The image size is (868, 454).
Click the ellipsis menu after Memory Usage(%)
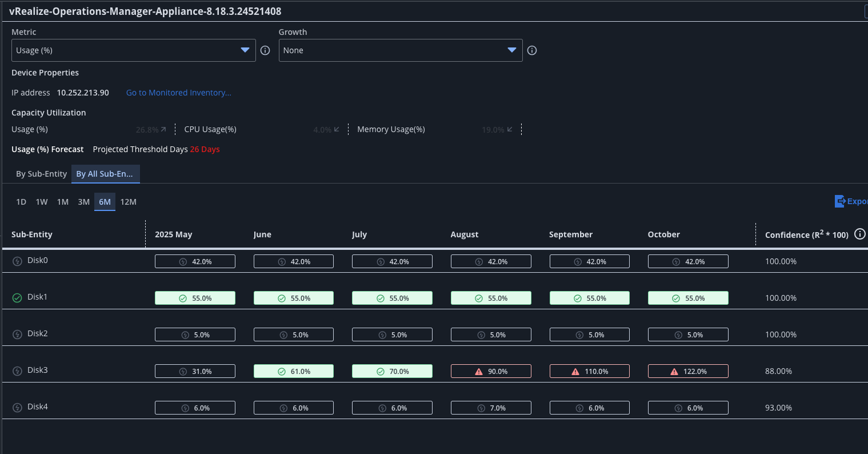tap(521, 129)
